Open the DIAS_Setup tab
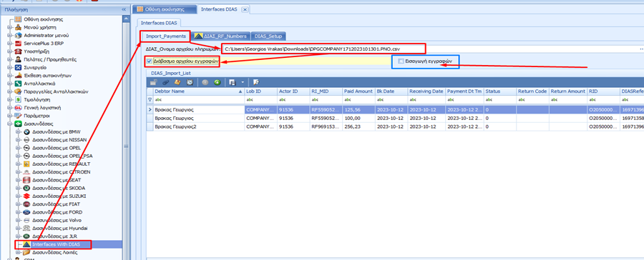Viewport: 644px width, 260px height. tap(268, 36)
